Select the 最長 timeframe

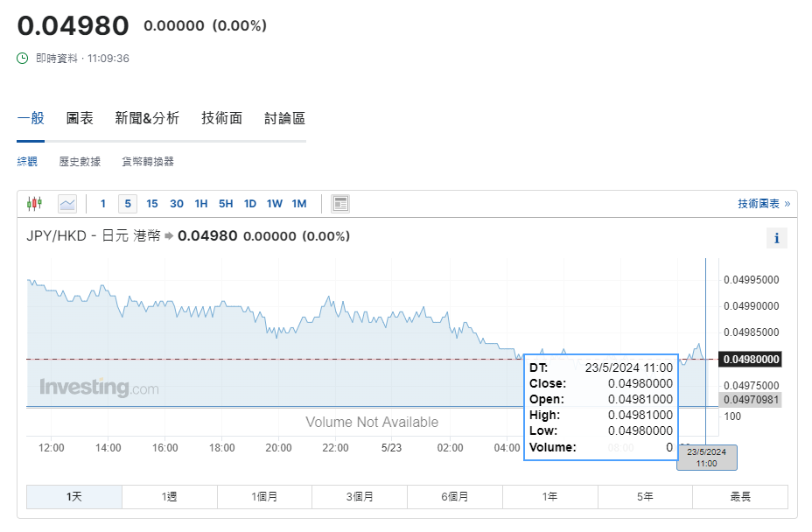739,496
